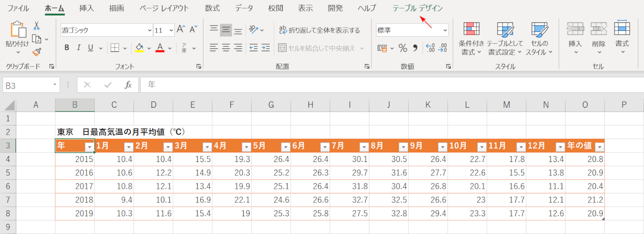Open セルのスタイル cell styles
Screen dimensions: 644x234
point(539,38)
